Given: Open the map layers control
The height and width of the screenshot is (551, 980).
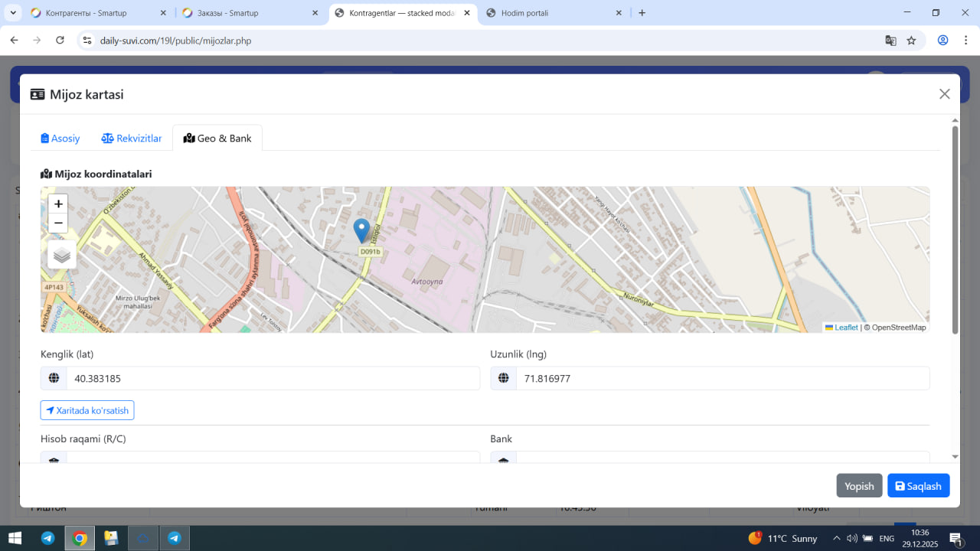Looking at the screenshot, I should [62, 255].
